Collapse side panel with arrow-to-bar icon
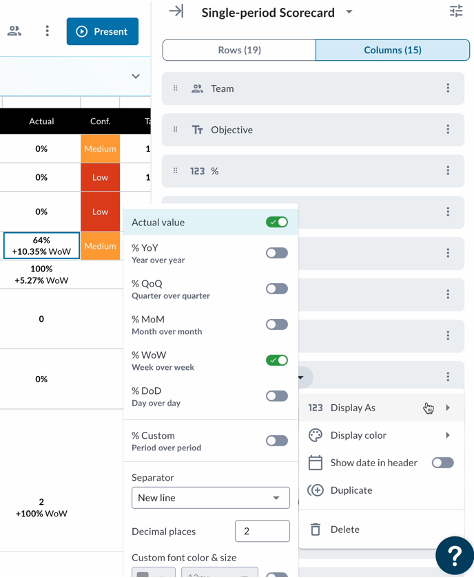The image size is (474, 578). [x=176, y=11]
